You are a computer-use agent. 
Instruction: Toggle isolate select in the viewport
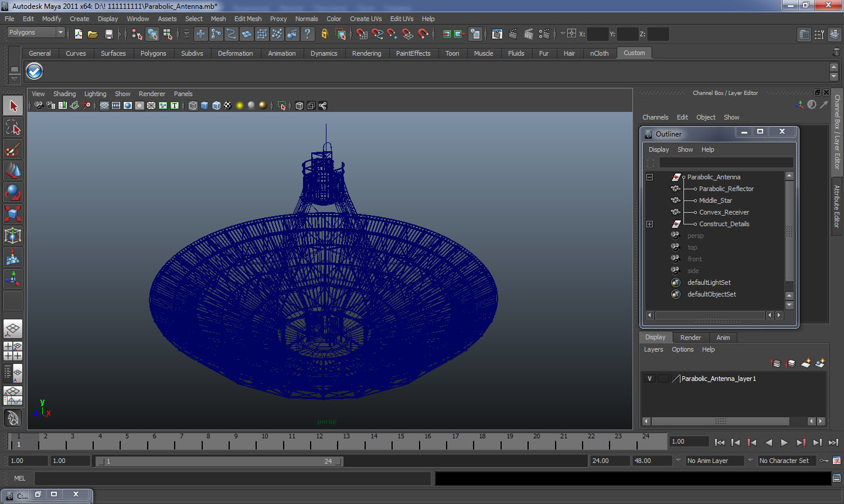tap(282, 105)
